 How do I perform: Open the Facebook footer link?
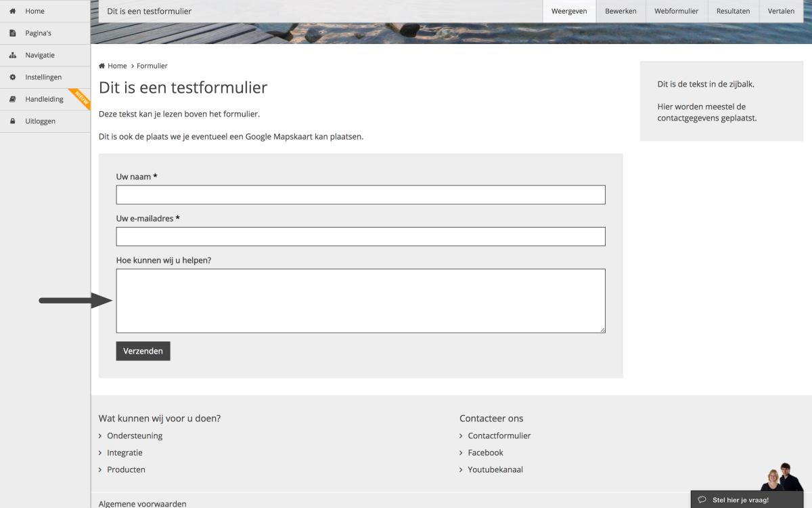point(486,452)
